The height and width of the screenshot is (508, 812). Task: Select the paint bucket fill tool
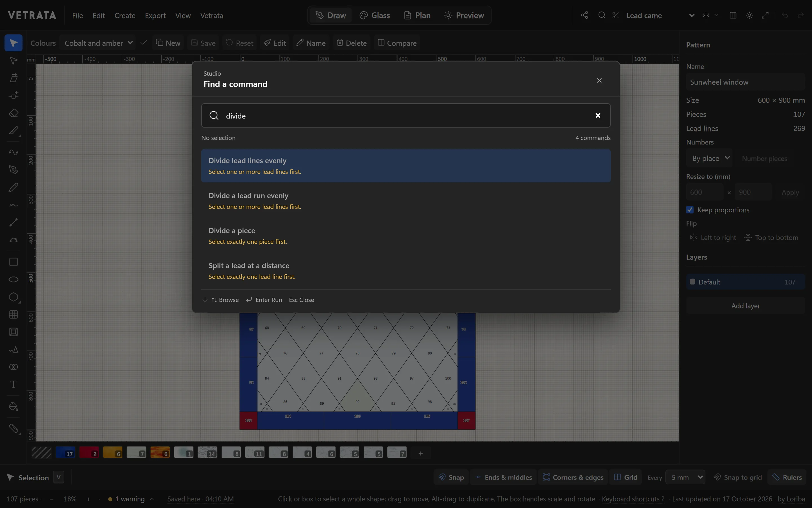(x=14, y=406)
